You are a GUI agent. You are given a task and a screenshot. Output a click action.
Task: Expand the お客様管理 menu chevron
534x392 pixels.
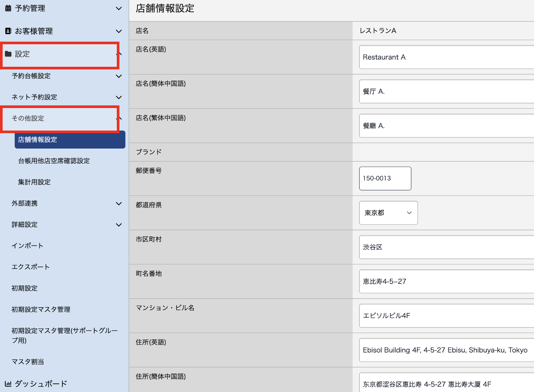tap(119, 31)
